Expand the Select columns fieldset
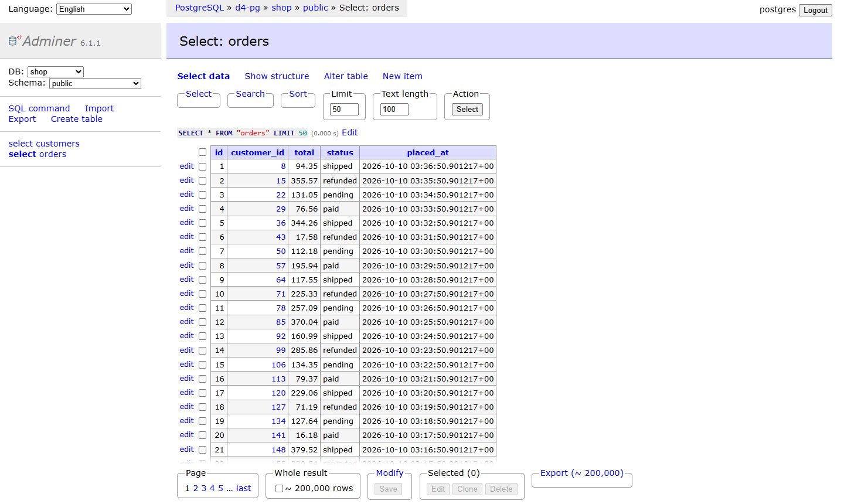The width and height of the screenshot is (844, 504). coord(199,94)
